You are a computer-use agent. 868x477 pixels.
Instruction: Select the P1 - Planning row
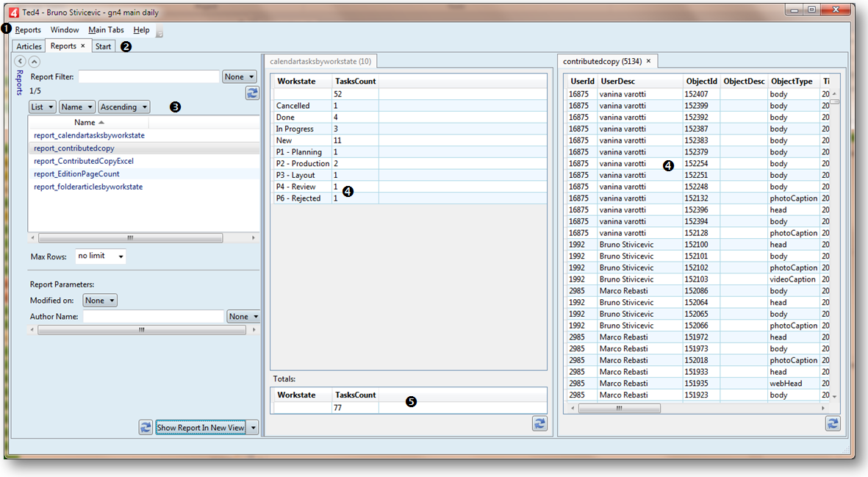click(x=409, y=152)
